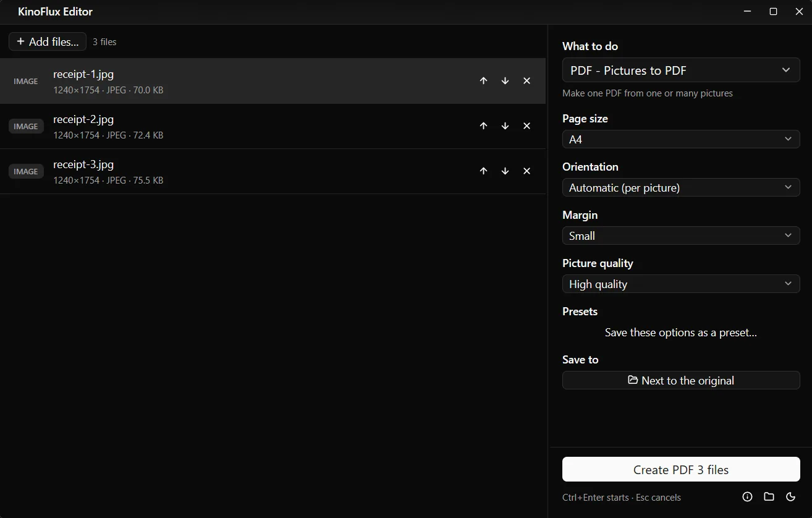Screen dimensions: 812x518
Task: Click the IMAGE badge of receipt-3.jpg
Action: pyautogui.click(x=26, y=171)
